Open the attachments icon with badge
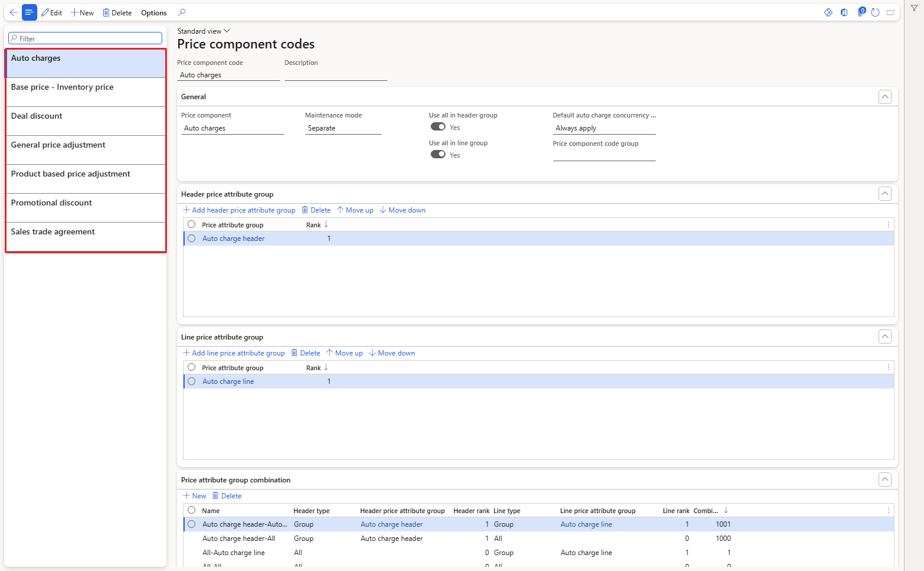The image size is (924, 571). (x=861, y=12)
